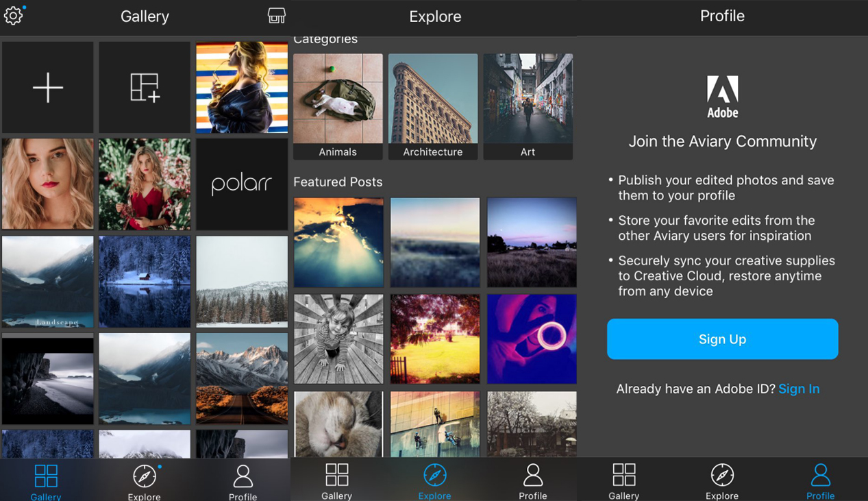
Task: Click the Join the Aviary Community heading
Action: (x=723, y=141)
